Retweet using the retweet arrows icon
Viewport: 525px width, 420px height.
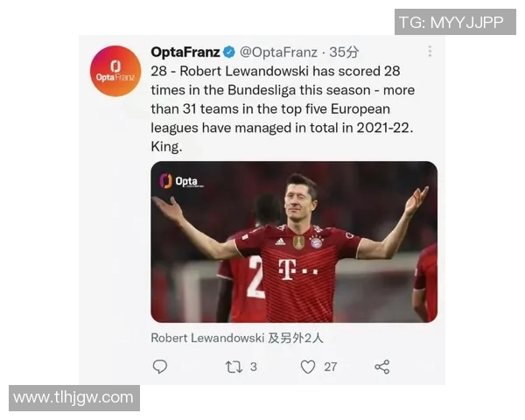tap(234, 367)
